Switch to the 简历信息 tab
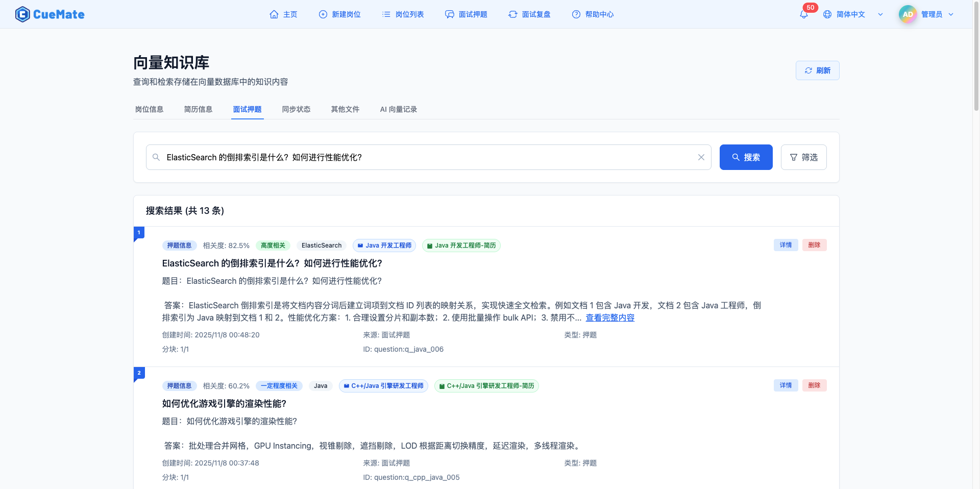This screenshot has width=980, height=489. (198, 109)
